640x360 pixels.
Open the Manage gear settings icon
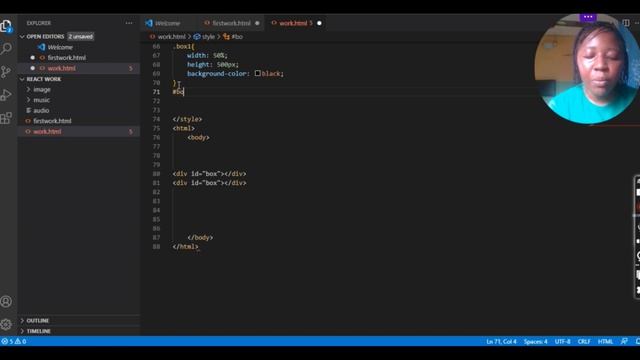coord(6,324)
